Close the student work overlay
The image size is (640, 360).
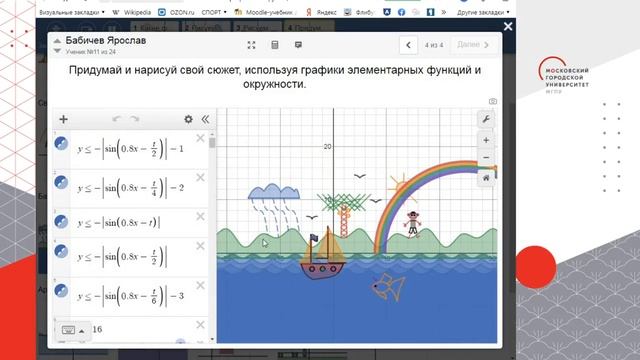coord(508,27)
